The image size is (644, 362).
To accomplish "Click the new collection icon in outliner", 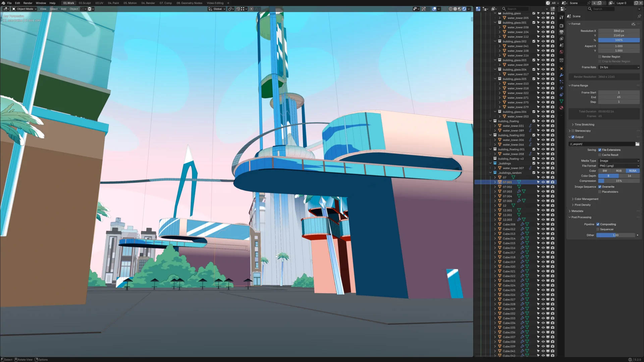I will tap(553, 9).
